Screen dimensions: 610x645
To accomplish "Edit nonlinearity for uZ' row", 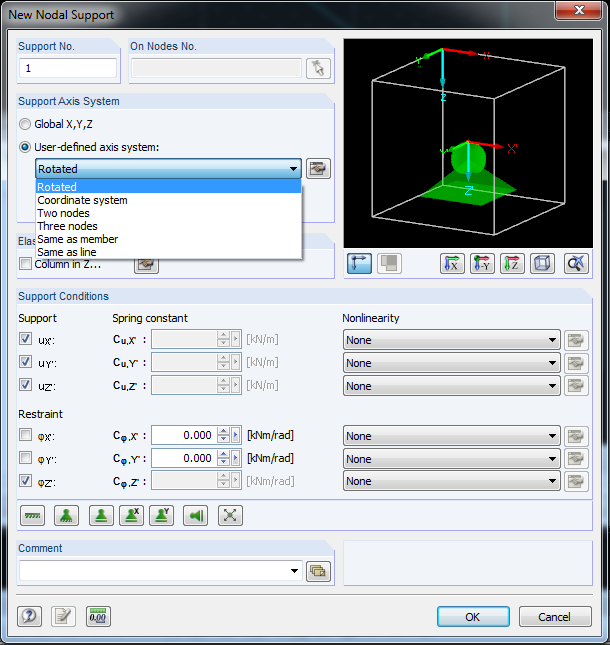I will (576, 386).
